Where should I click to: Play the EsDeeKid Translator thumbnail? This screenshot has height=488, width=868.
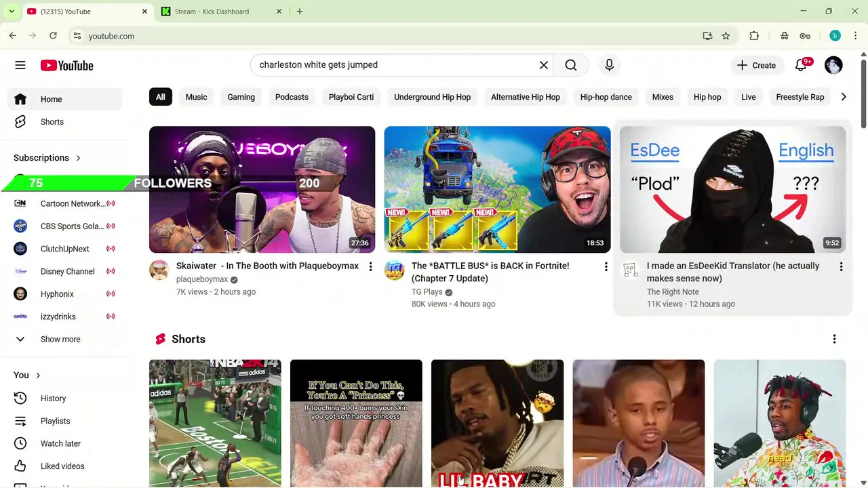(x=732, y=189)
